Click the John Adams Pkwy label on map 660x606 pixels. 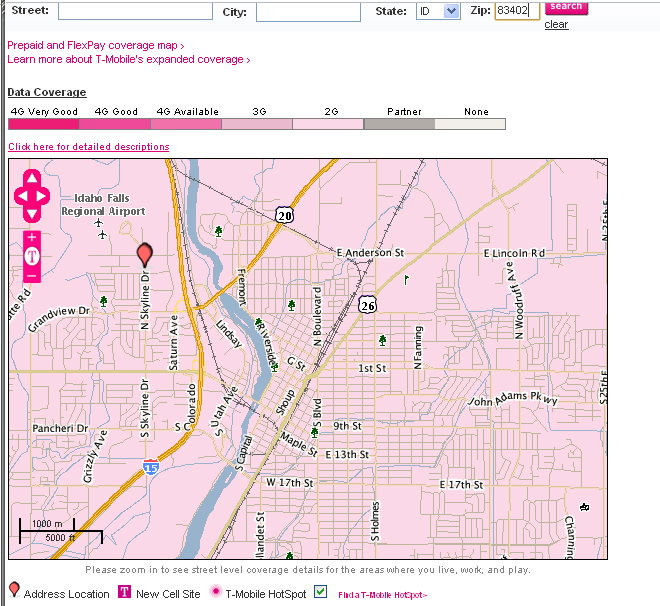(513, 399)
